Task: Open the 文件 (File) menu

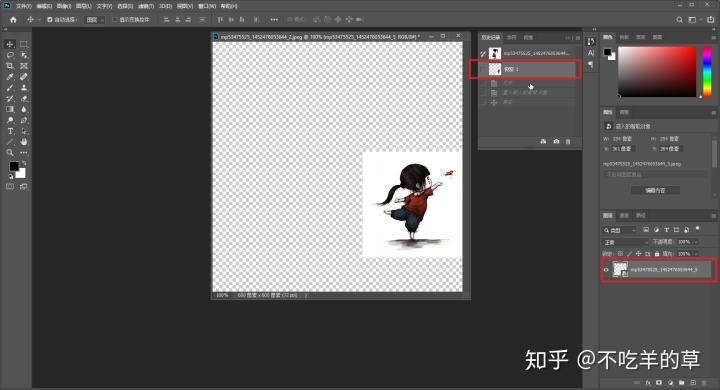Action: (x=24, y=6)
